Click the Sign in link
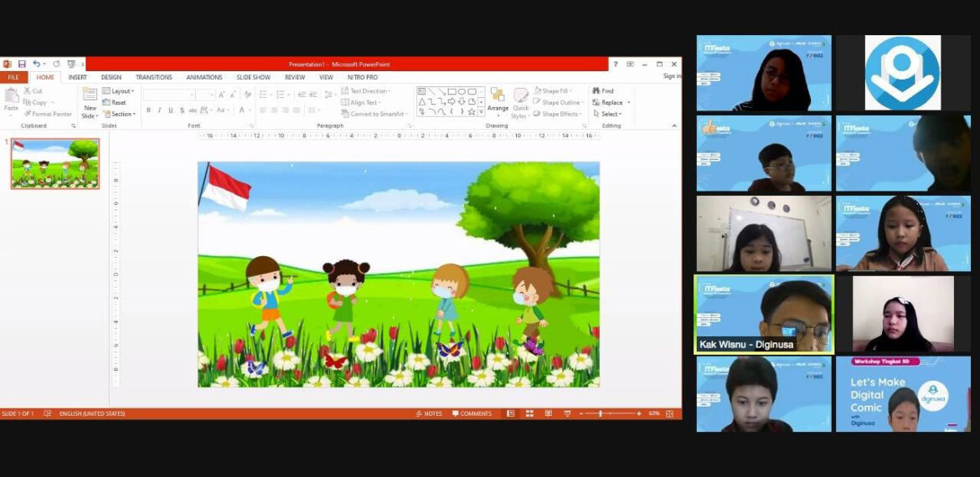The width and height of the screenshot is (980, 477). pos(672,77)
